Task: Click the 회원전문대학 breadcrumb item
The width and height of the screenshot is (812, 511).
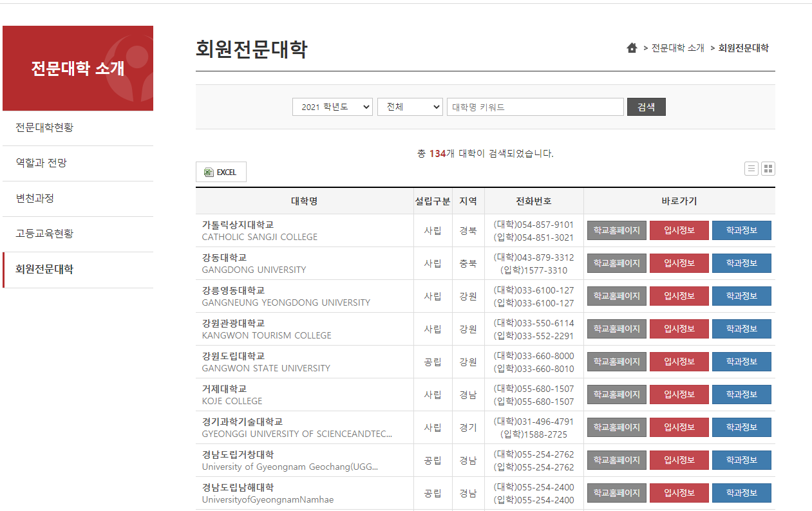Action: tap(743, 48)
